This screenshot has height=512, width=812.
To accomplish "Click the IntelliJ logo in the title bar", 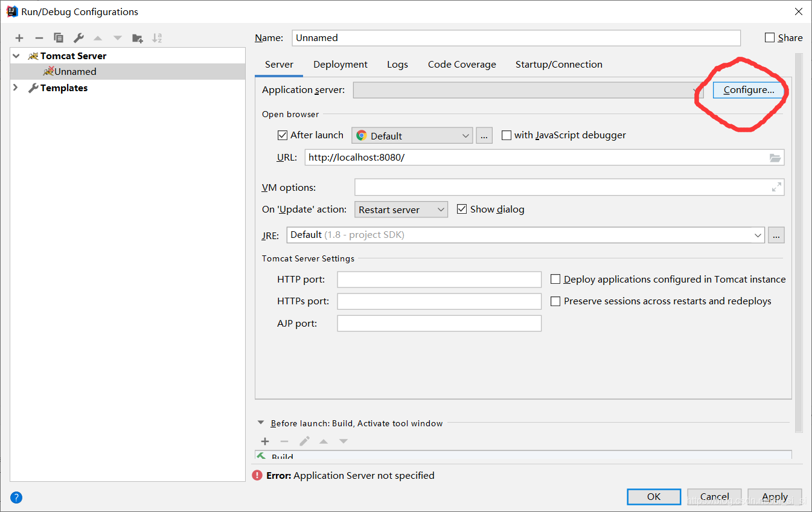I will coord(12,11).
